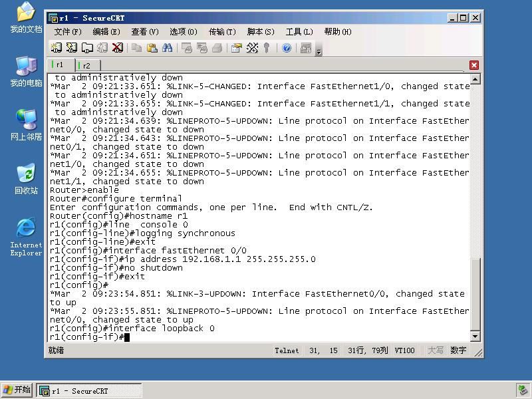This screenshot has height=399, width=532.
Task: Open the 传输(T) menu
Action: (222, 32)
